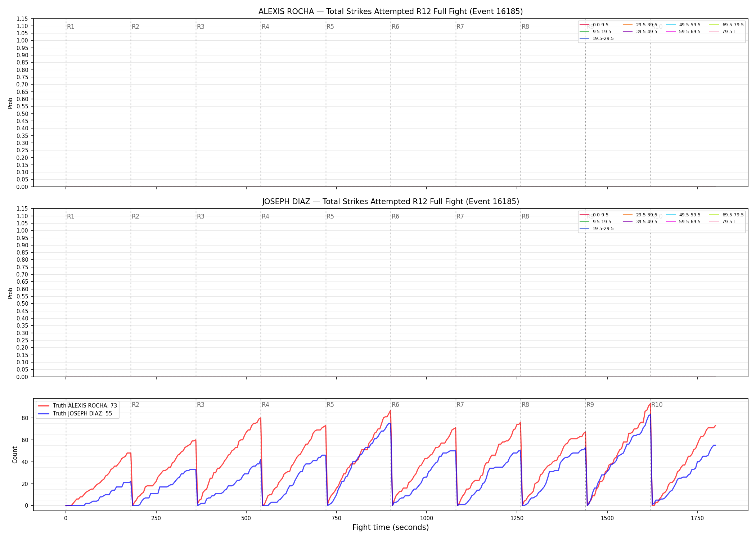Click the 'Fight time (seconds)' axis label
Viewport: 756px width, 540px height.
pyautogui.click(x=391, y=527)
